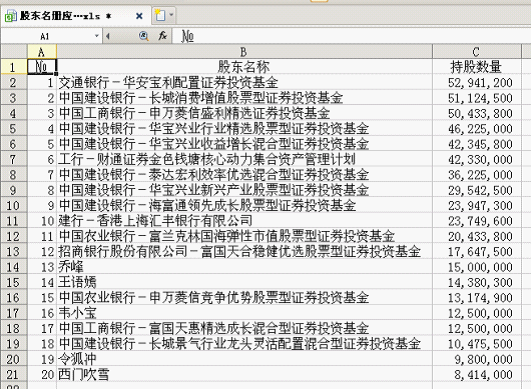The height and width of the screenshot is (389, 531).
Task: Click the cell with value 52,941,200
Action: tap(476, 82)
